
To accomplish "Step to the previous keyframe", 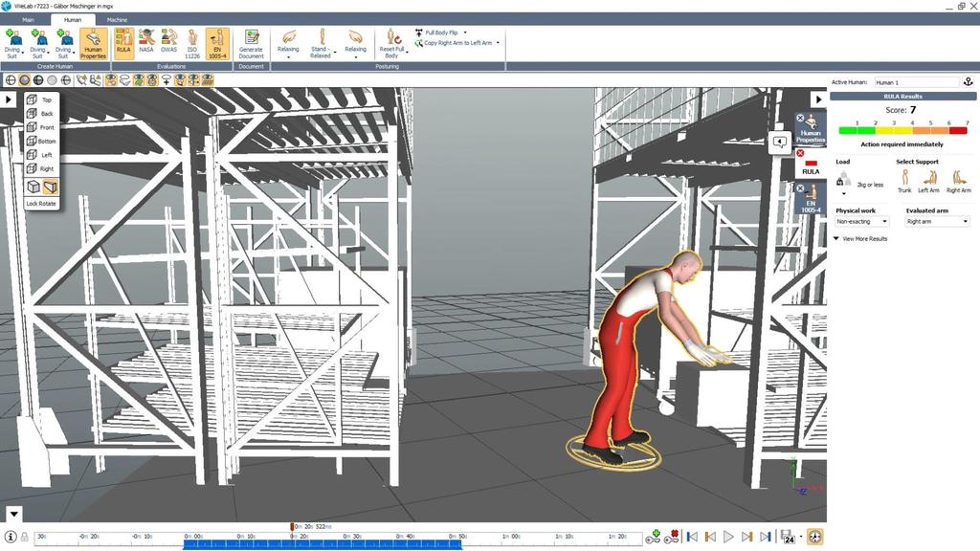I will [710, 537].
